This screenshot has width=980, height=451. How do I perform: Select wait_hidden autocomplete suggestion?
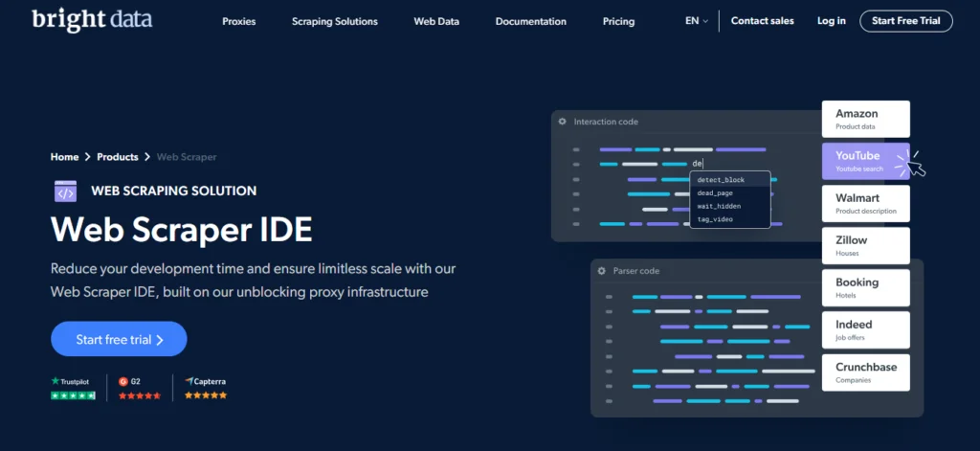coord(730,206)
